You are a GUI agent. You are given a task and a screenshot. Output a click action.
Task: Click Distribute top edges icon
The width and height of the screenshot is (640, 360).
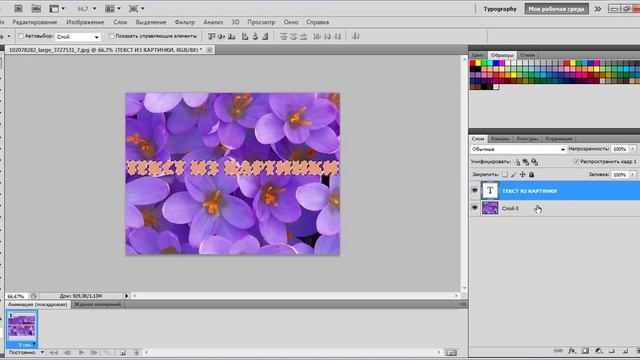284,36
